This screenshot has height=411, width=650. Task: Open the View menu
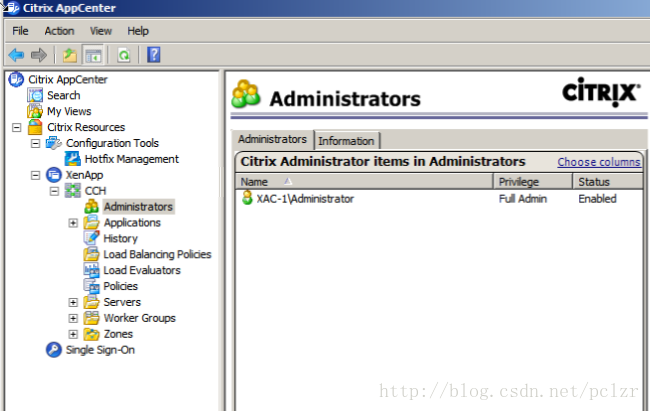(101, 31)
